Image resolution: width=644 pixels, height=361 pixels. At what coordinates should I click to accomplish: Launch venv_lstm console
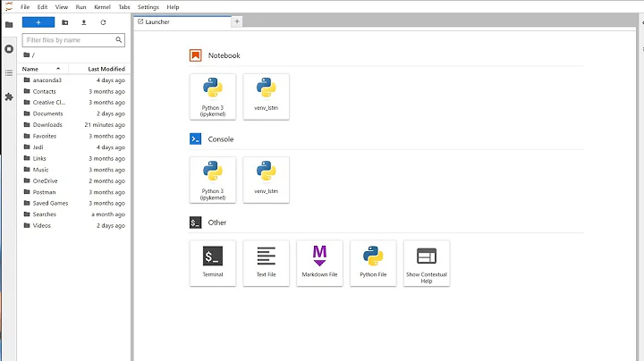[x=267, y=180]
